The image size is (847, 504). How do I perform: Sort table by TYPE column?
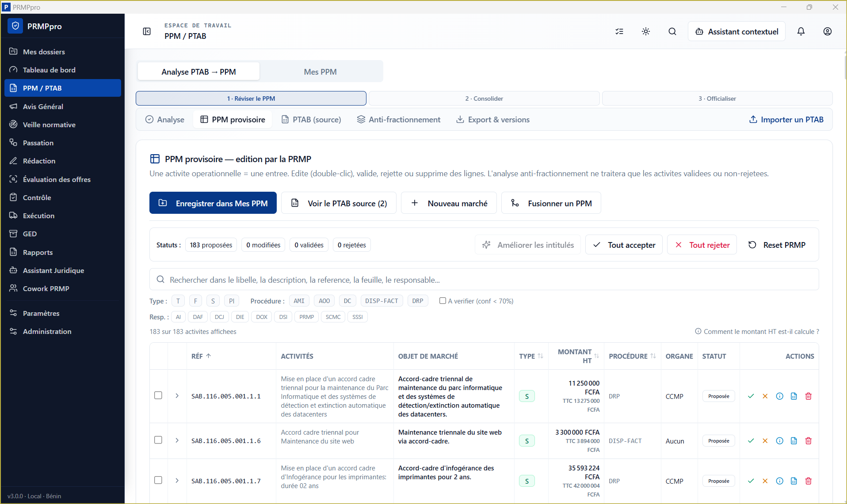[x=531, y=356]
